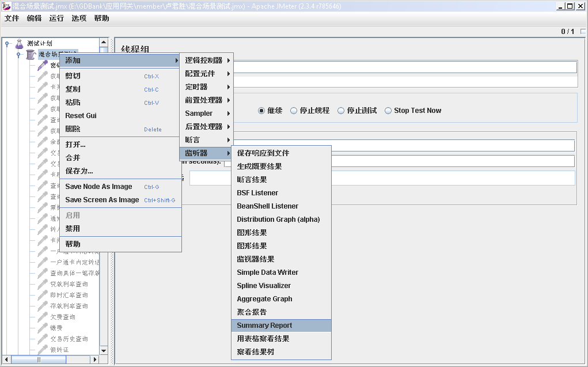Click the 测试计划 flask icon in tree
The image size is (588, 367).
(x=20, y=44)
